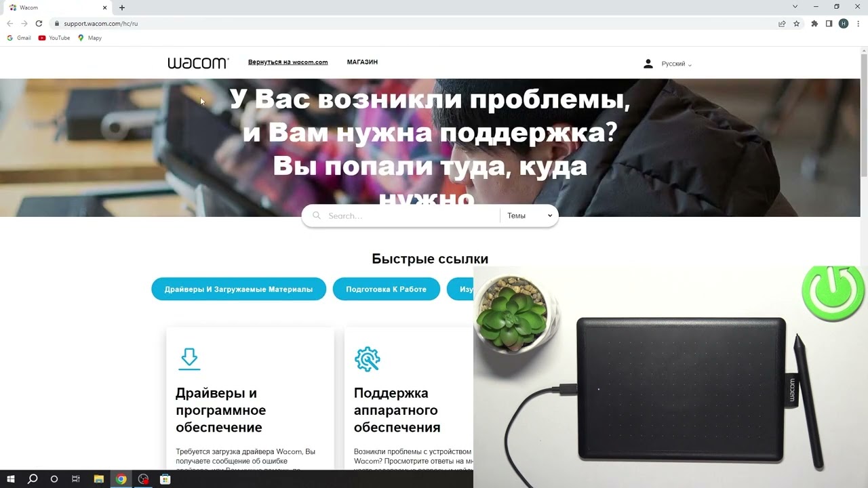
Task: Open Chrome extensions puzzle icon
Action: 814,23
